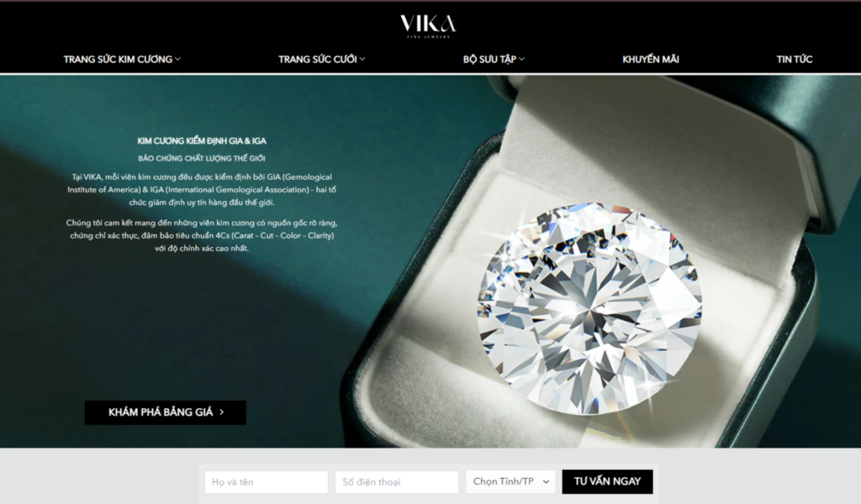Submit with the Tư Vấn Ngay button
861x504 pixels.
point(607,481)
